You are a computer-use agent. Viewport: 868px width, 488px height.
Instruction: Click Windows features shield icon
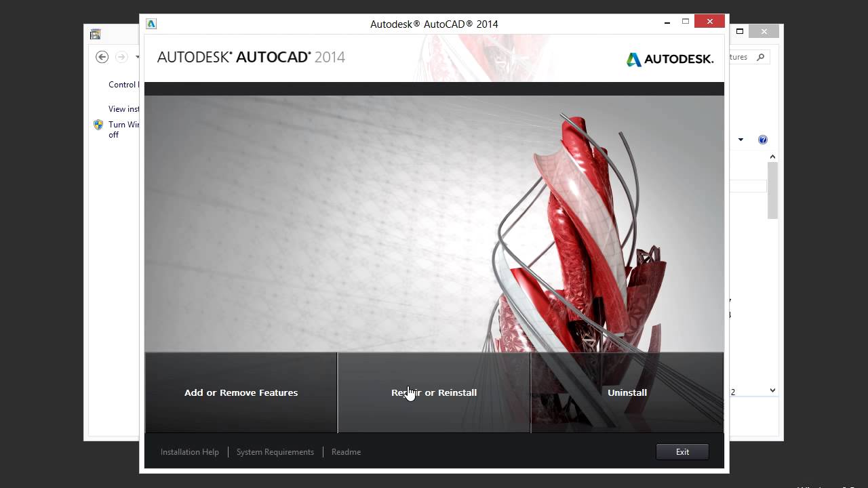98,125
